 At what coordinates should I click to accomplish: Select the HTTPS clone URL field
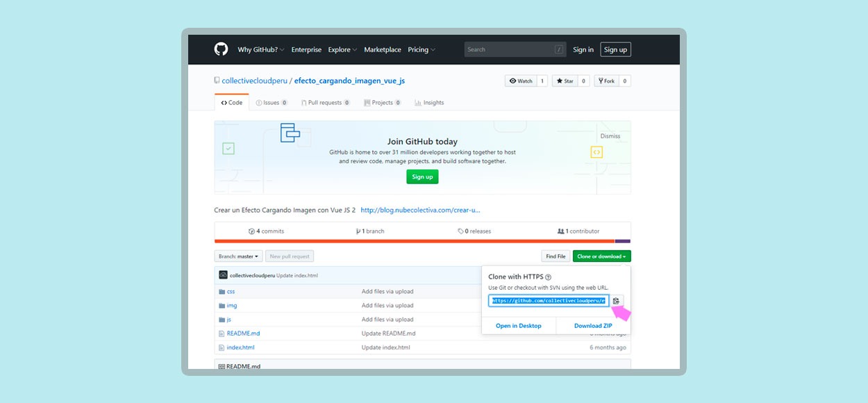549,301
